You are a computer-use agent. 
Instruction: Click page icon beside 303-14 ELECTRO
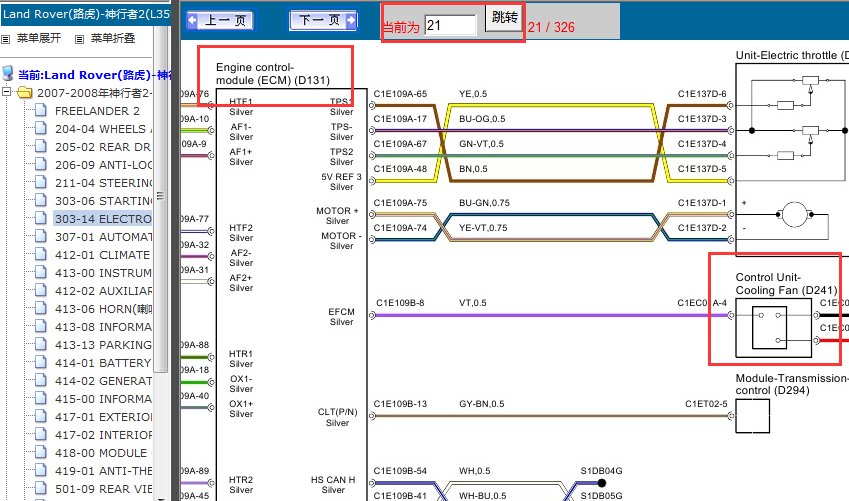pos(41,218)
